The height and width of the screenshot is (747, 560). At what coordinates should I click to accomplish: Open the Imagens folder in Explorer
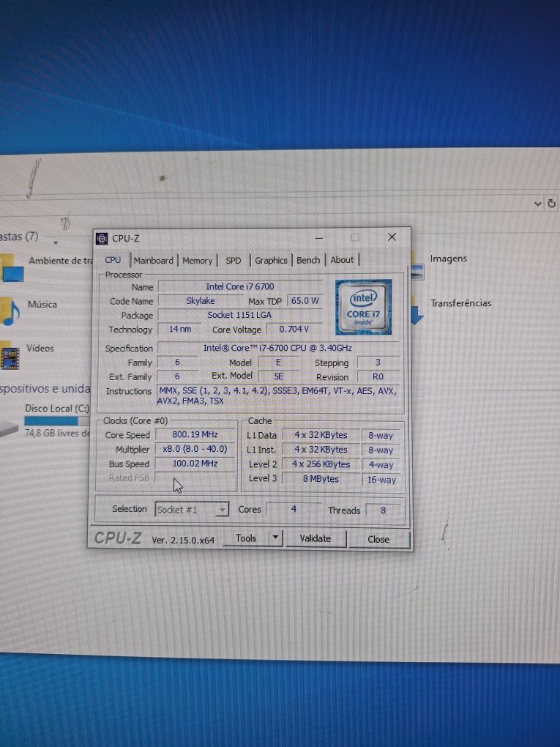coord(439,265)
